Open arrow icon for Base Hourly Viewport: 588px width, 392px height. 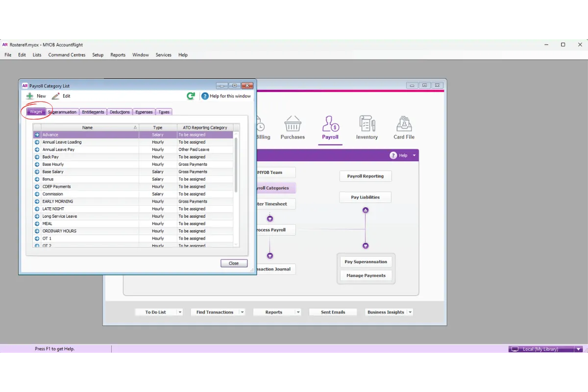[37, 164]
